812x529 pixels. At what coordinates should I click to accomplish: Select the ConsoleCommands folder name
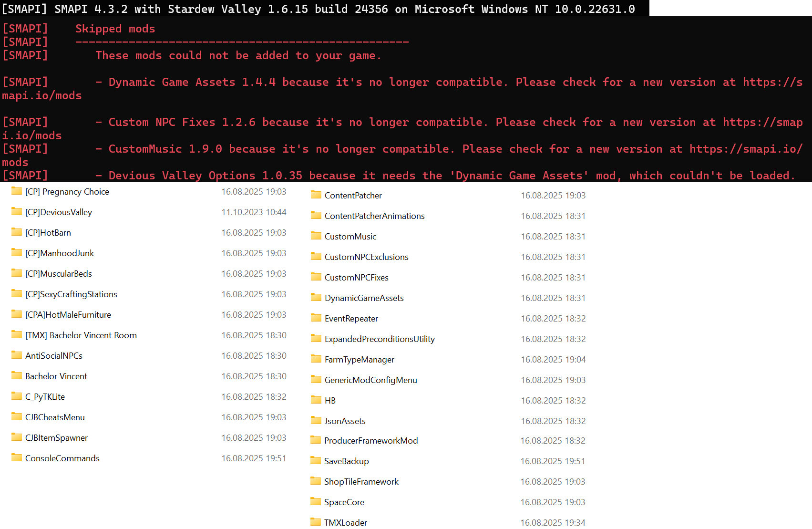coord(62,458)
